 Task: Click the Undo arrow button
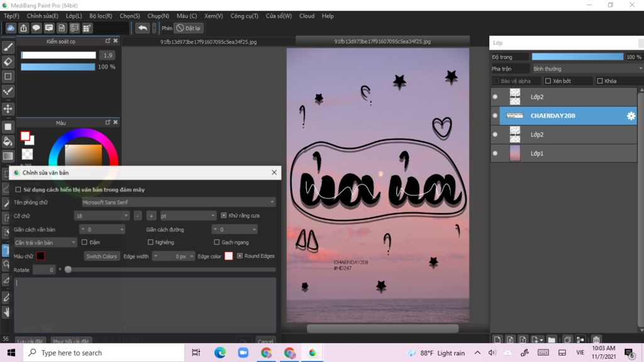pos(143,28)
